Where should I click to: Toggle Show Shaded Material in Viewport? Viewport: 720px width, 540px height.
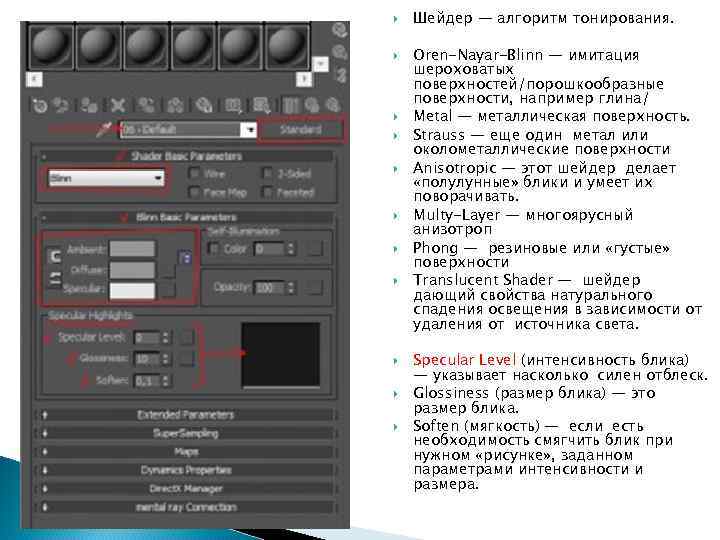[262, 106]
